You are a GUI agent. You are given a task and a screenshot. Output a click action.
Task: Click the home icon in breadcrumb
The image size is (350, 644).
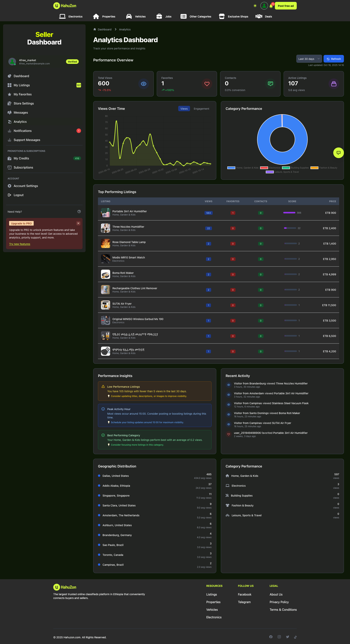pyautogui.click(x=95, y=29)
